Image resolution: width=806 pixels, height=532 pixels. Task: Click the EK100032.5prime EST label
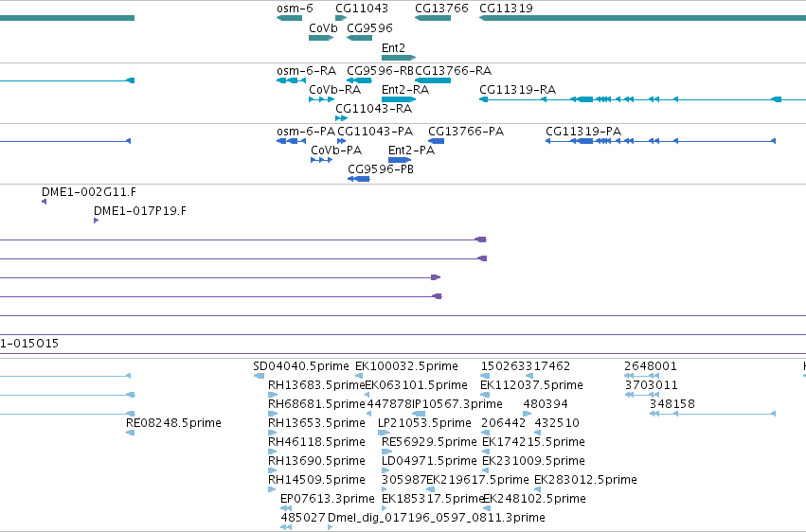coord(406,366)
